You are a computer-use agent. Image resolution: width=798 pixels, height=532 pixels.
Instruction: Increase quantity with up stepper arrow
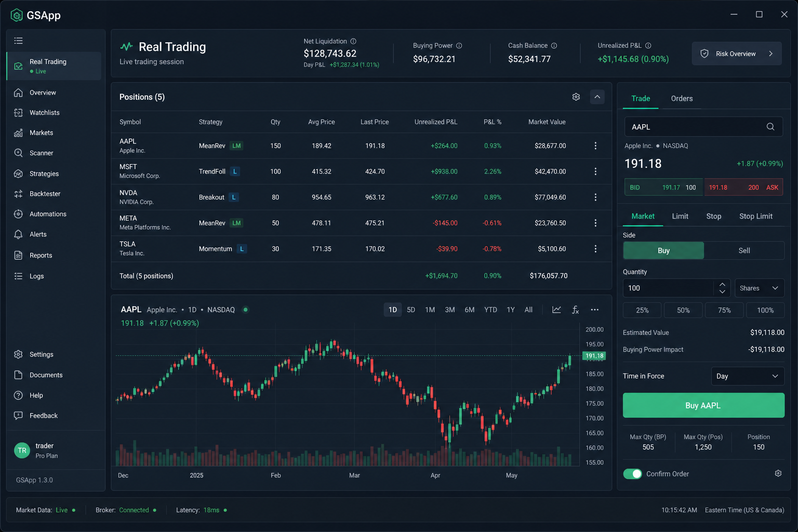click(722, 284)
